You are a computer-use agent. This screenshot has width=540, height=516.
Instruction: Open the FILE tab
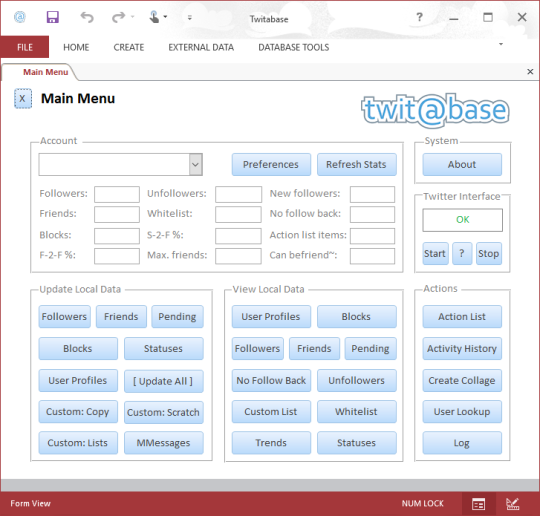click(25, 47)
